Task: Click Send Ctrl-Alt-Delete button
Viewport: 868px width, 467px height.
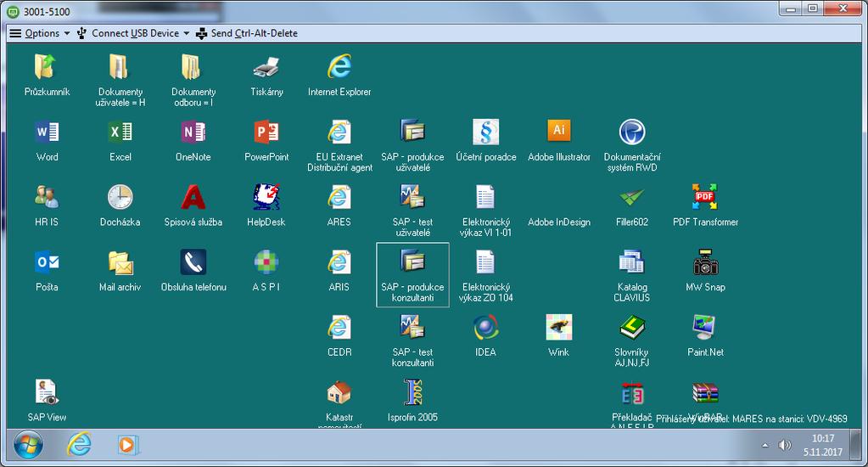Action: 246,33
